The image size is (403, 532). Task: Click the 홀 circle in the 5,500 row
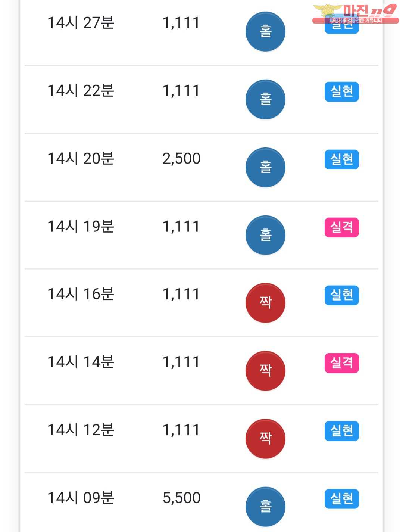[265, 507]
